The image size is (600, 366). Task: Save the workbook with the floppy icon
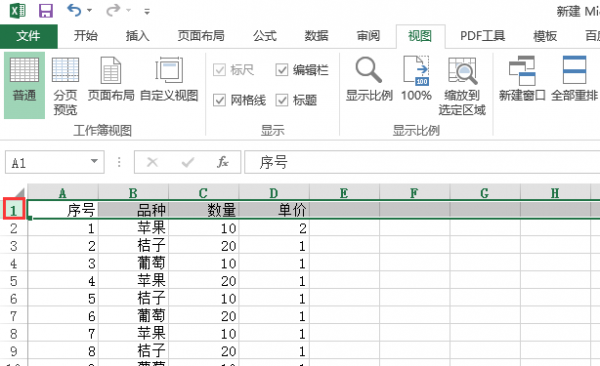coord(46,10)
